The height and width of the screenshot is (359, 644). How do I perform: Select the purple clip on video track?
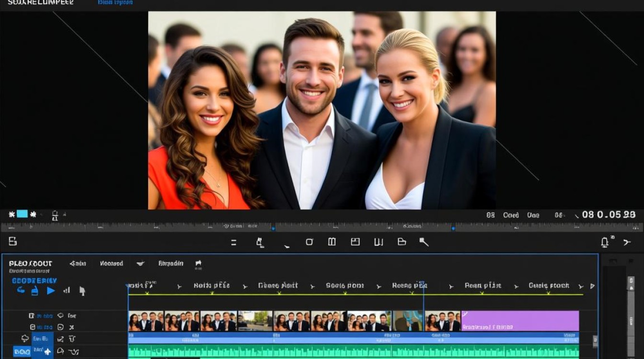(x=520, y=321)
